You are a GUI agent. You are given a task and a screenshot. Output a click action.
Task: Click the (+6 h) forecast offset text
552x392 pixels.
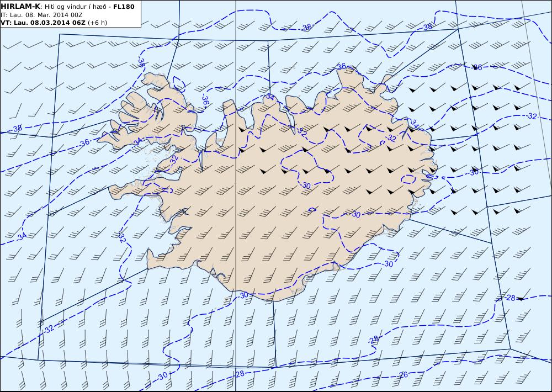click(x=97, y=23)
